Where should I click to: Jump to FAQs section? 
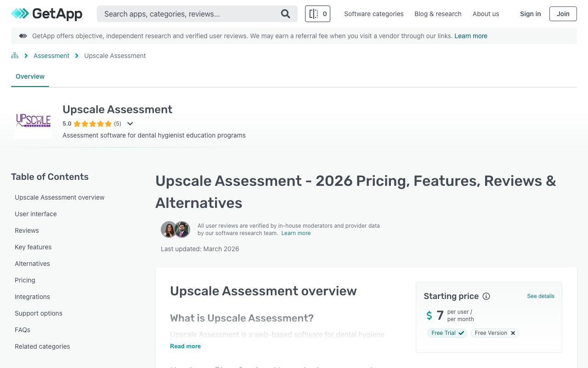tap(23, 330)
